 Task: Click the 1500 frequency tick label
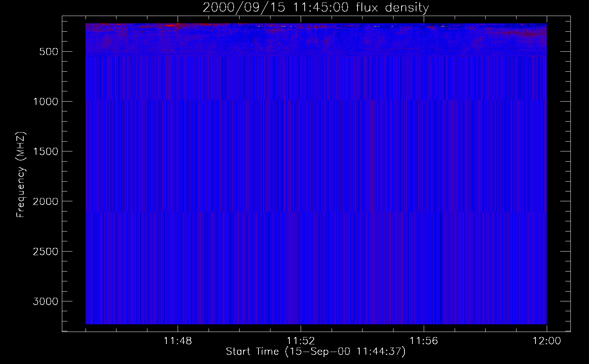[46, 151]
